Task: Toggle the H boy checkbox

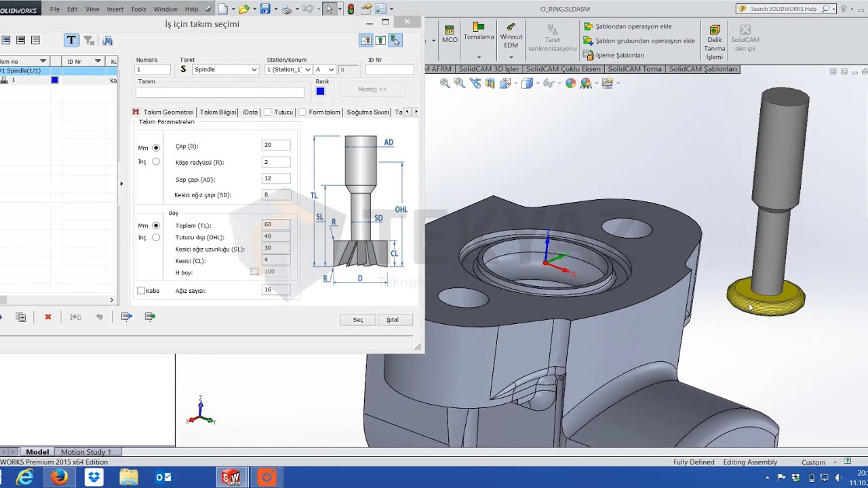Action: pos(254,272)
